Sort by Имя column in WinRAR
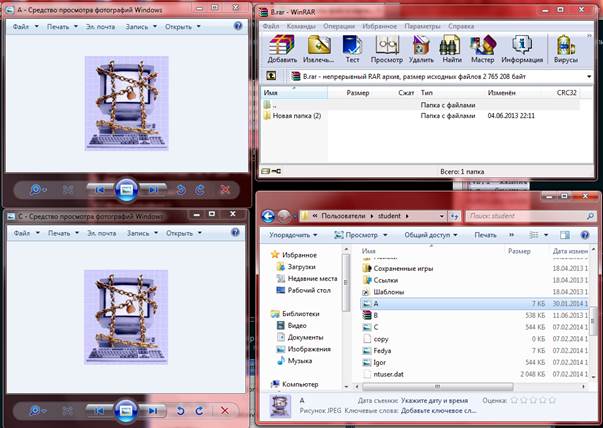Viewport: 603px width, 428px height. (x=295, y=93)
